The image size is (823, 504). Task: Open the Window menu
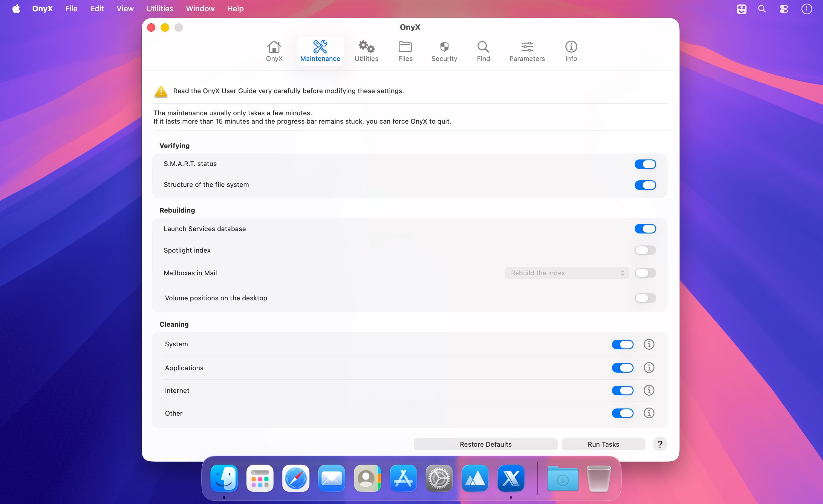tap(200, 9)
